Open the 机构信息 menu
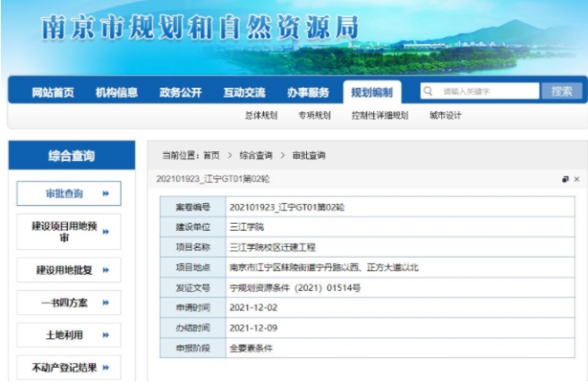This screenshot has height=384, width=588. (116, 92)
